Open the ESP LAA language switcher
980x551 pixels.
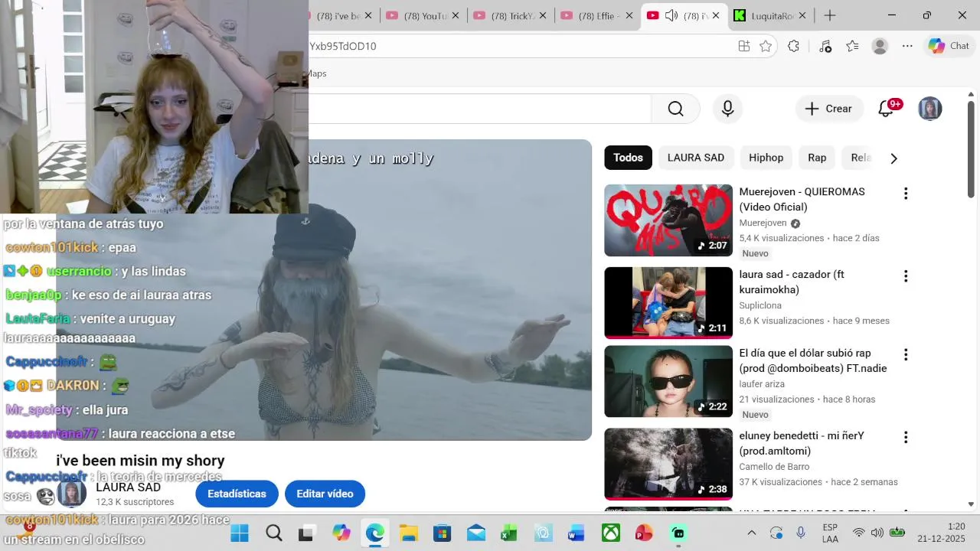click(x=830, y=533)
